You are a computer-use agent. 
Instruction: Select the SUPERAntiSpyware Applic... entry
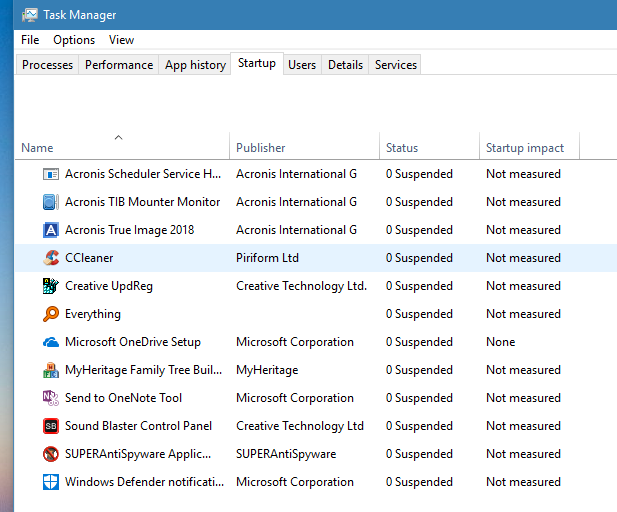(138, 454)
